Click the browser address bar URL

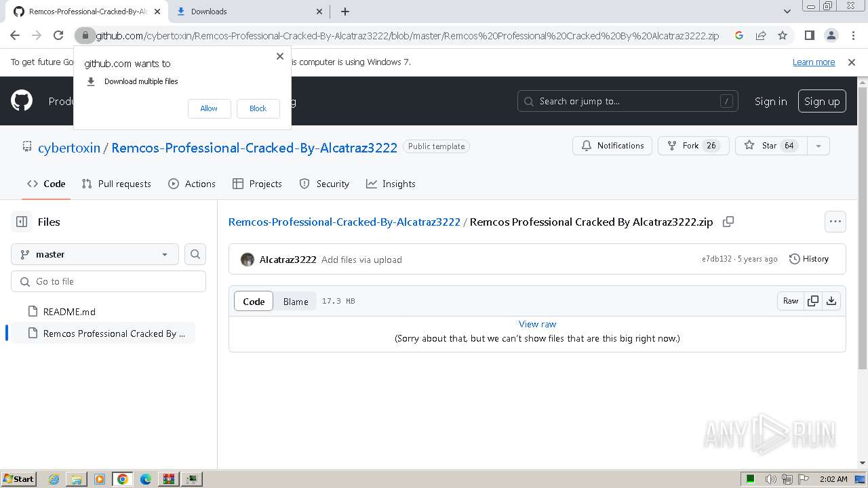(407, 36)
